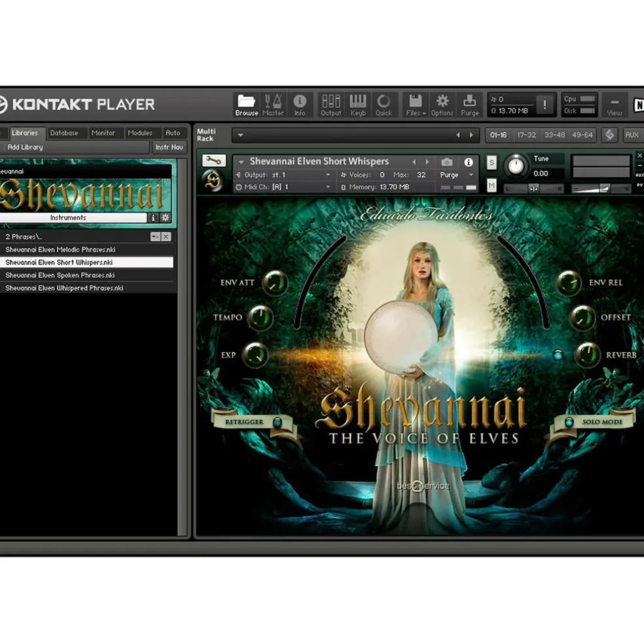Open the Quick load browser
The width and height of the screenshot is (644, 644).
pos(384,105)
